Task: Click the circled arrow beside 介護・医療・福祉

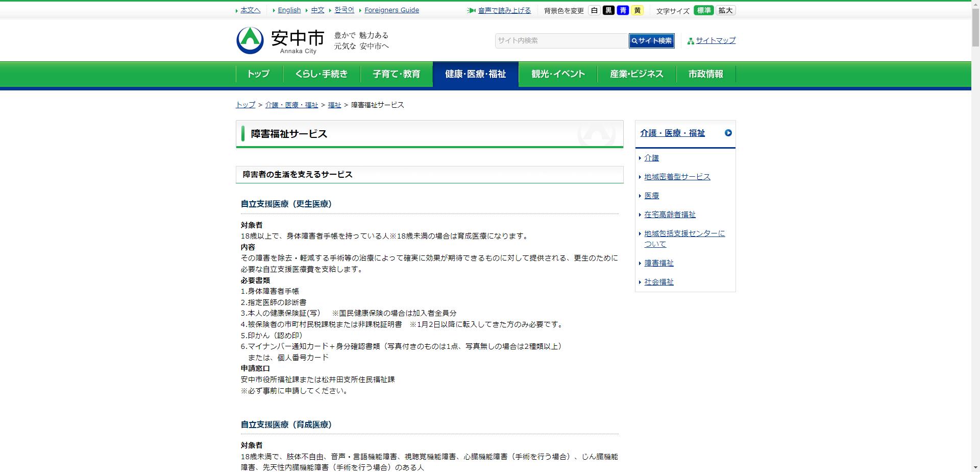Action: [728, 133]
